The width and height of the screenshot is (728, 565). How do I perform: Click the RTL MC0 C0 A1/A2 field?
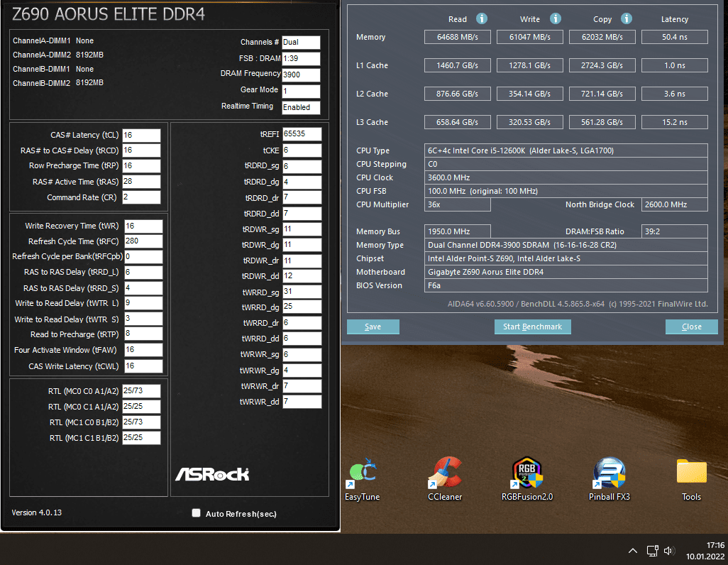click(142, 391)
